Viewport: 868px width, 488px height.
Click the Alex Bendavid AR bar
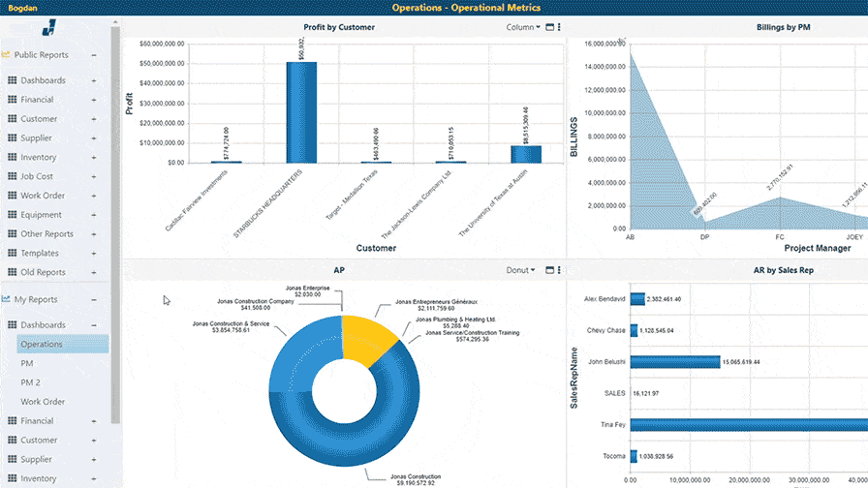click(x=637, y=299)
